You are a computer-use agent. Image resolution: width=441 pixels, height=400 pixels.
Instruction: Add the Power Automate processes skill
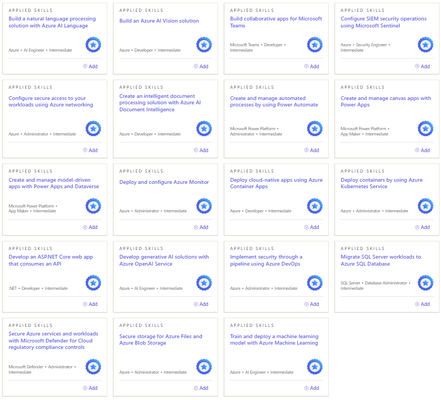coord(312,150)
